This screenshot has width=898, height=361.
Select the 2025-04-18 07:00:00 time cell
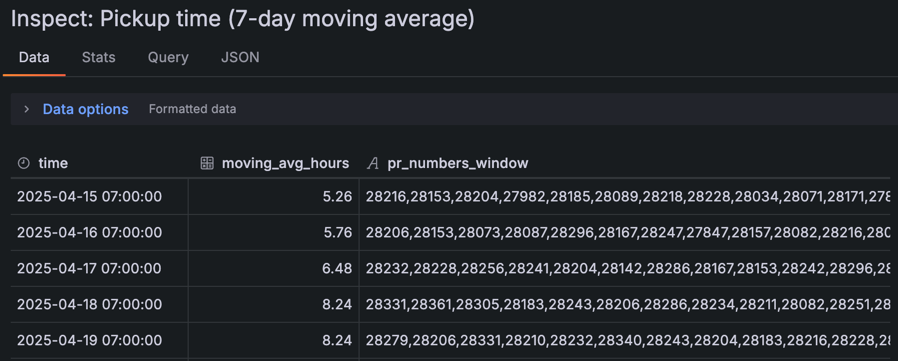[99, 304]
